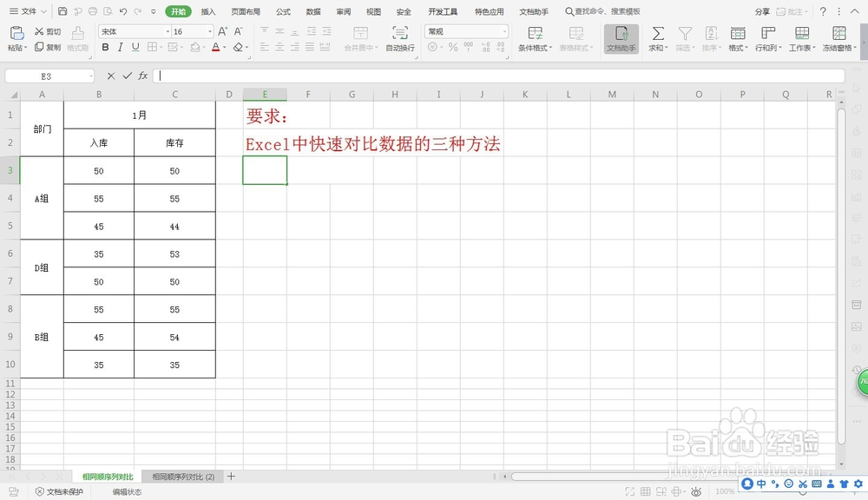Screen dimensions: 868x500
Task: Click the cut (剪切) scissors button
Action: (48, 31)
